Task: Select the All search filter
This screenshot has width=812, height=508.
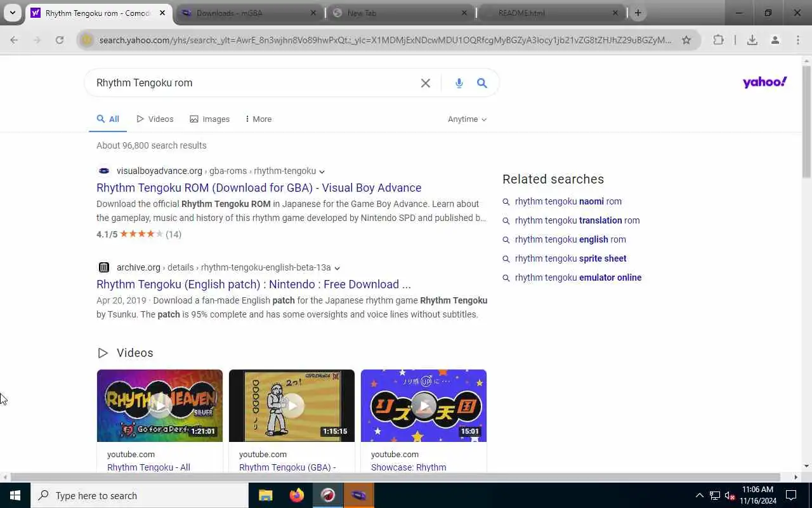Action: pos(108,119)
